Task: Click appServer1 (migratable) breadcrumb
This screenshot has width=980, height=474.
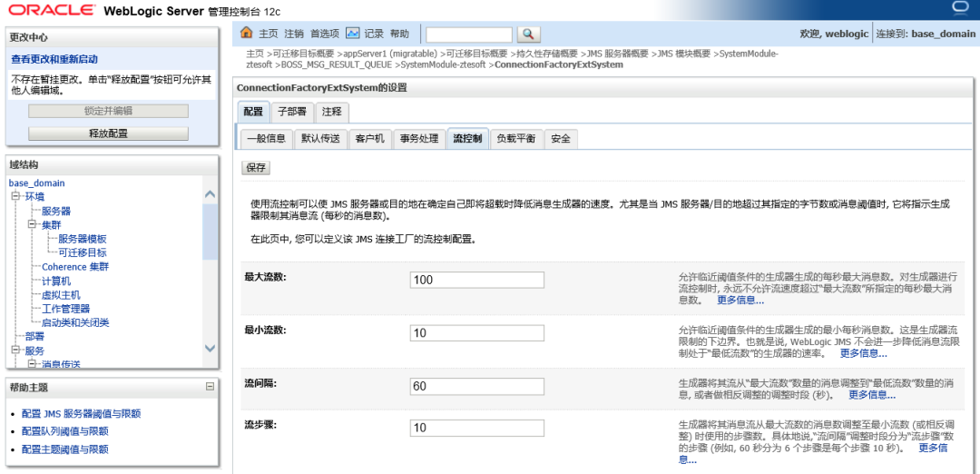Action: (x=390, y=54)
